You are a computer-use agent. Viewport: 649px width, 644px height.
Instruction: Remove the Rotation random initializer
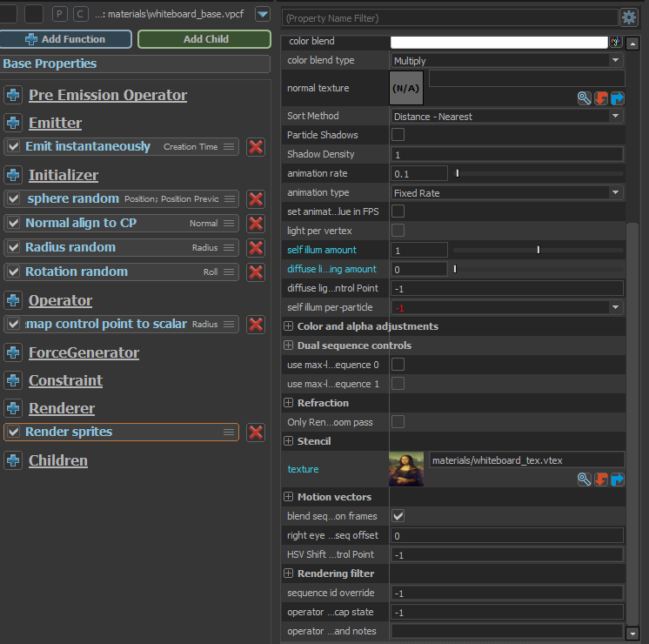click(256, 272)
